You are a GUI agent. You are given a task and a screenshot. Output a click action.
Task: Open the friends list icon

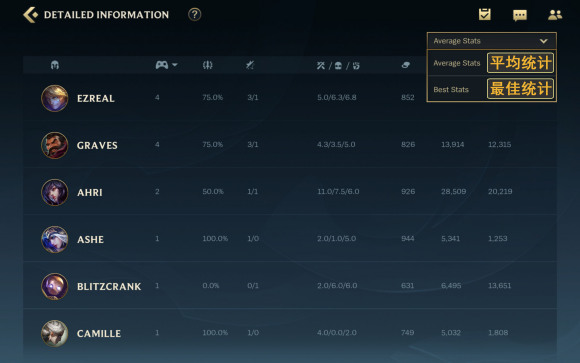coord(555,15)
